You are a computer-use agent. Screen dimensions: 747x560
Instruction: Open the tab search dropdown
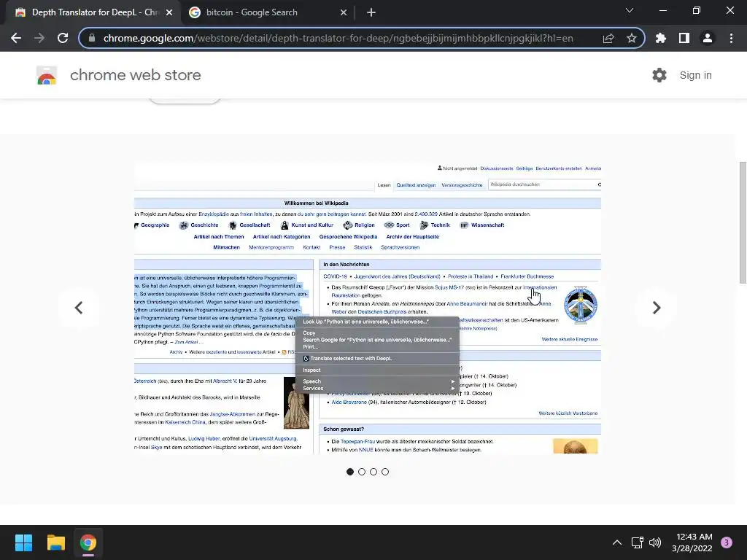point(630,10)
